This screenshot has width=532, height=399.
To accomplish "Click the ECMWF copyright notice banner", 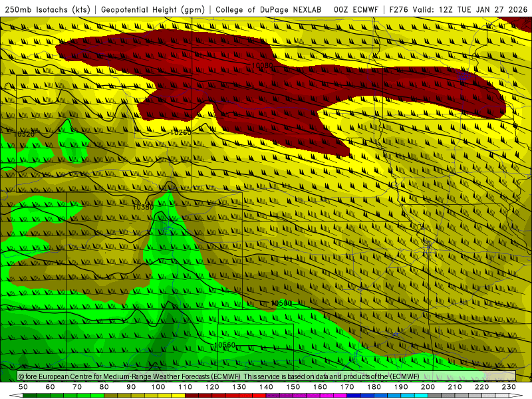I will [x=267, y=376].
